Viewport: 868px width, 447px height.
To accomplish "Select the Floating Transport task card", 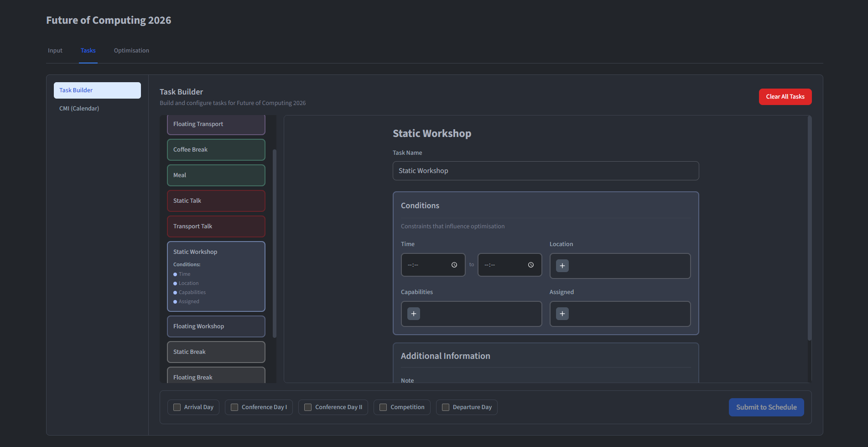I will (x=216, y=124).
